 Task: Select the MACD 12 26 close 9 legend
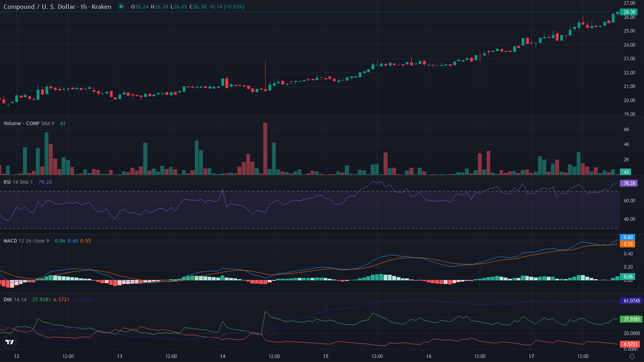[26, 241]
